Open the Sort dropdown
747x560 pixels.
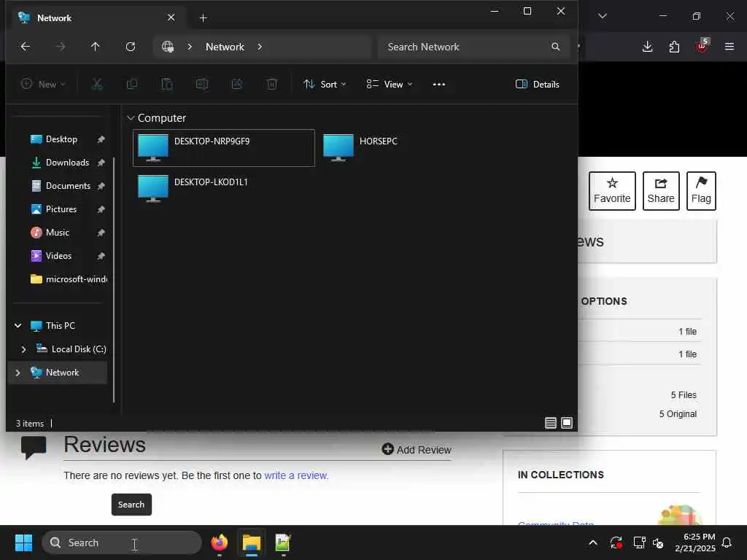(x=325, y=85)
